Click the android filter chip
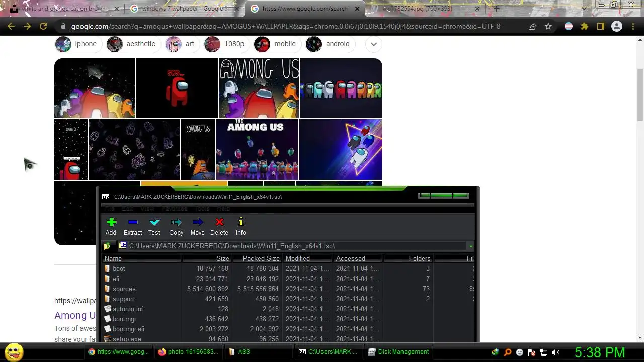644x362 pixels. tap(330, 44)
